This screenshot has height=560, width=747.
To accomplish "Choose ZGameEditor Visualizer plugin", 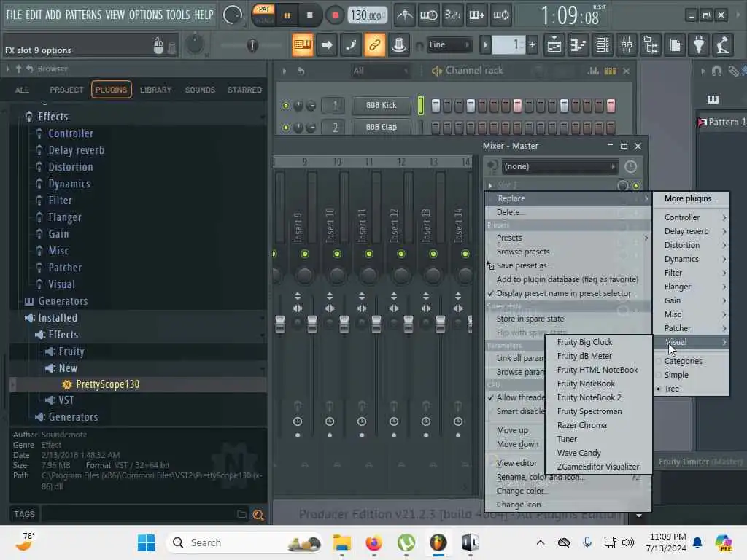I will coord(598,467).
